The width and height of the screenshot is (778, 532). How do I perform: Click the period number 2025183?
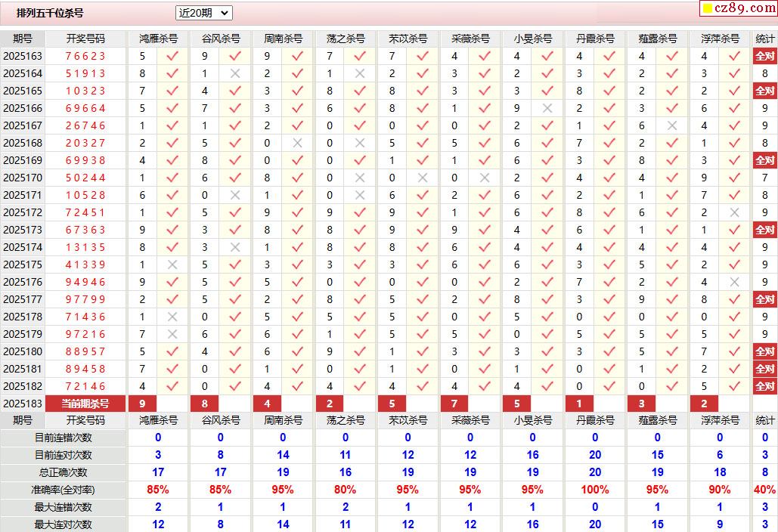[23, 403]
